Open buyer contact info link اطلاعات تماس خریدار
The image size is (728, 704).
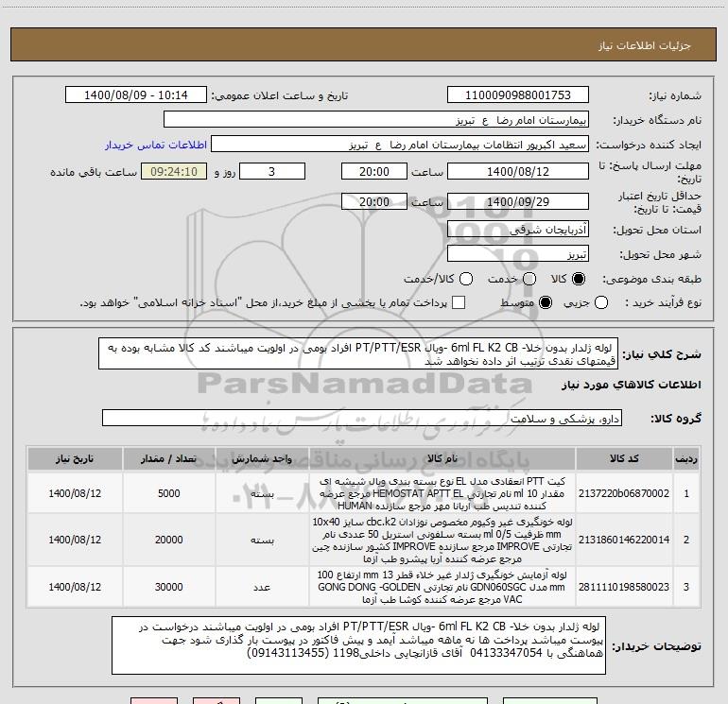click(x=156, y=145)
